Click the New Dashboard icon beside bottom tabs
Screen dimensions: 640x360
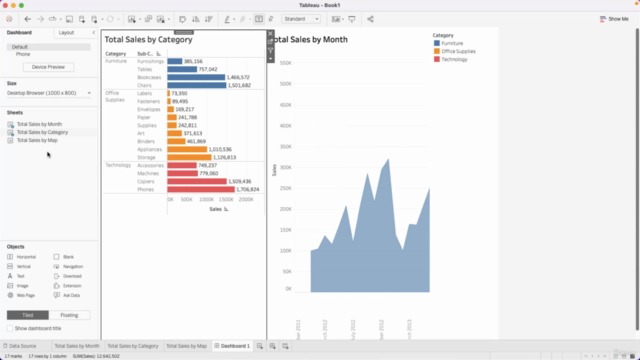273,346
